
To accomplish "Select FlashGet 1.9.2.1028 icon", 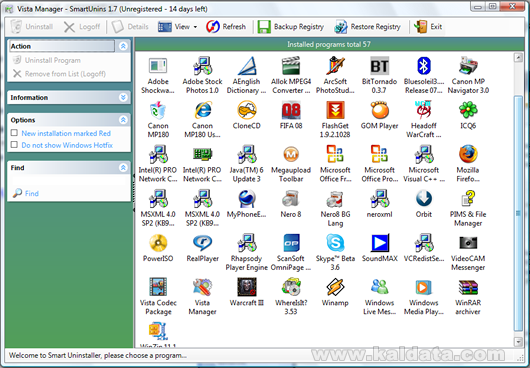I will 335,110.
